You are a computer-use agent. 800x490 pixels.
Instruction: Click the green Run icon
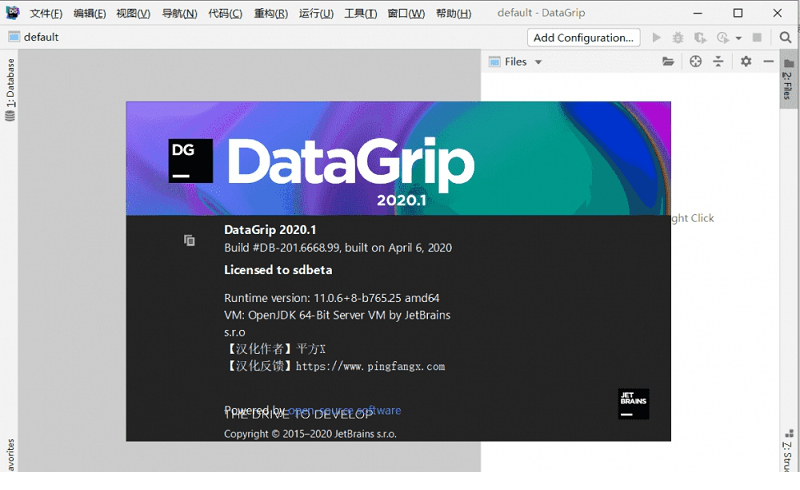tap(657, 37)
